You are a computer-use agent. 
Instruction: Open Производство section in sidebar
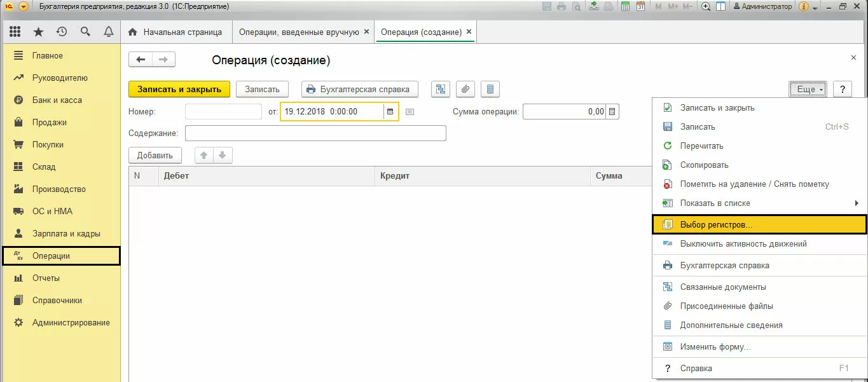(60, 189)
